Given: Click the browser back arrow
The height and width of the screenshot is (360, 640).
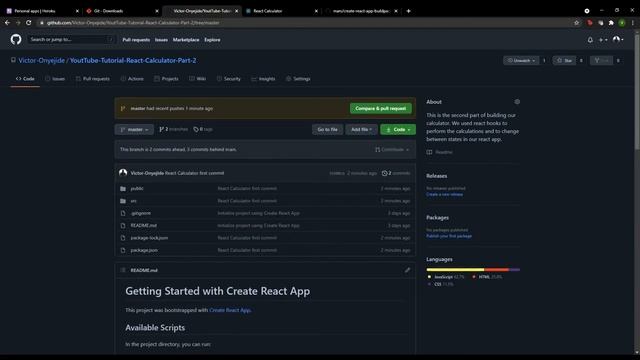Looking at the screenshot, I should (x=7, y=22).
